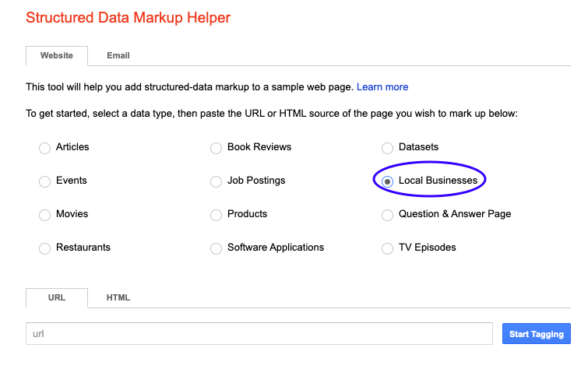588x369 pixels.
Task: Open the Website tab
Action: tap(57, 56)
